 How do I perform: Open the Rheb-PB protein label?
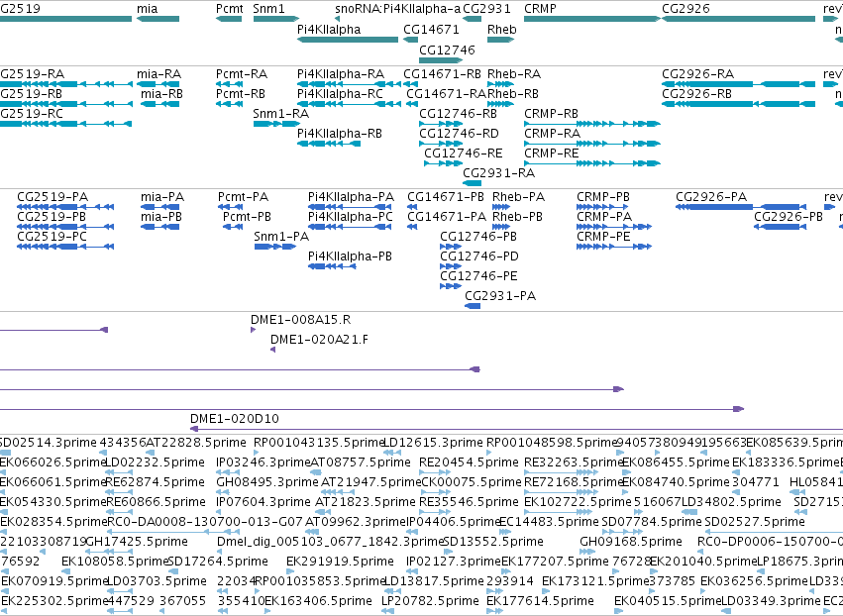[517, 217]
